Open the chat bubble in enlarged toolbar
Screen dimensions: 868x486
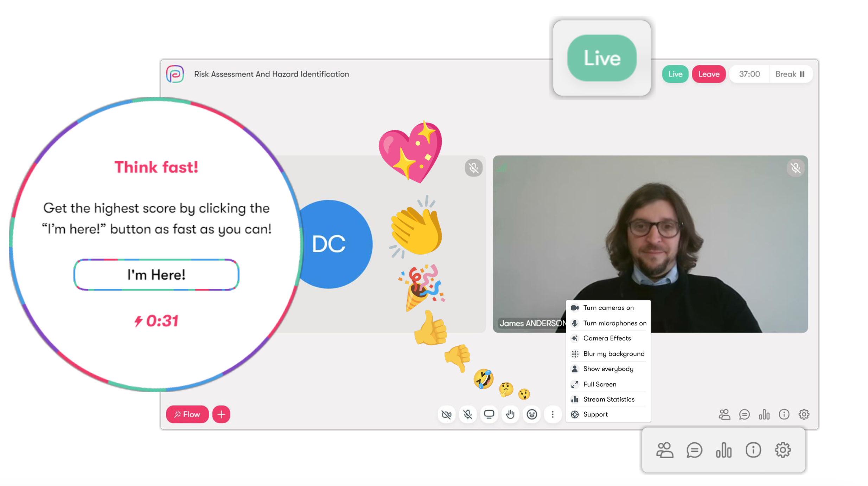click(694, 450)
